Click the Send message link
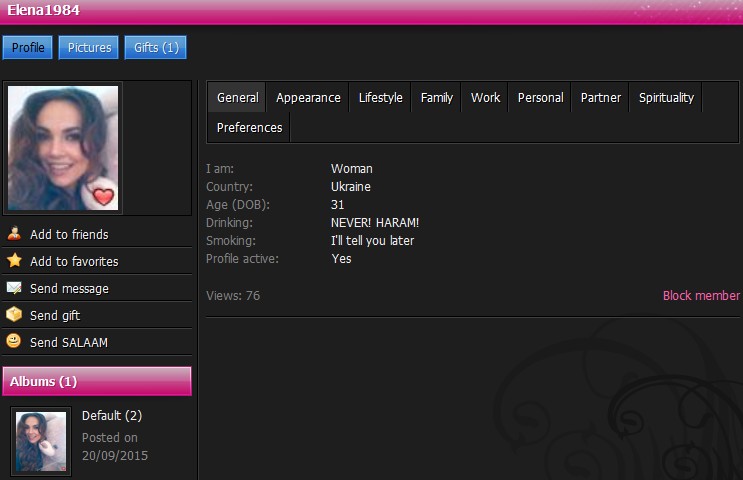 coord(69,289)
